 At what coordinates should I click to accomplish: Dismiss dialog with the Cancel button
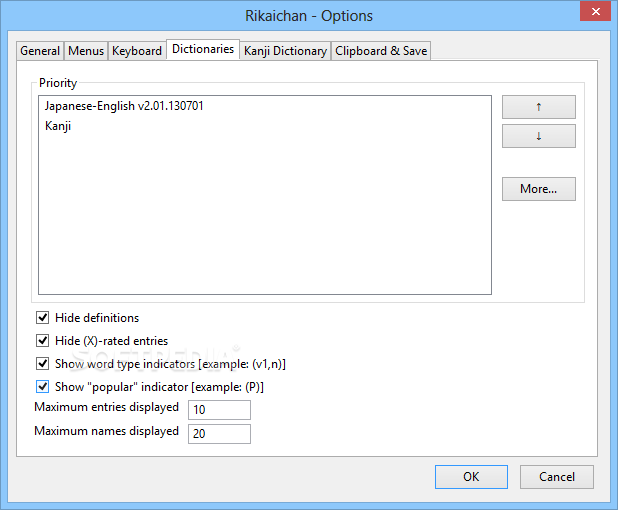coord(557,477)
